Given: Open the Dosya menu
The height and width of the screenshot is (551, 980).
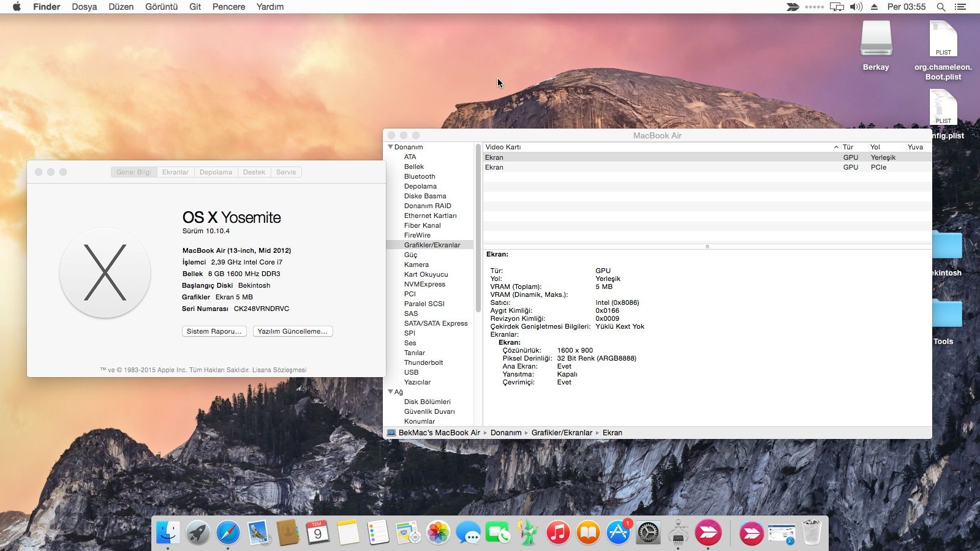Looking at the screenshot, I should tap(85, 7).
